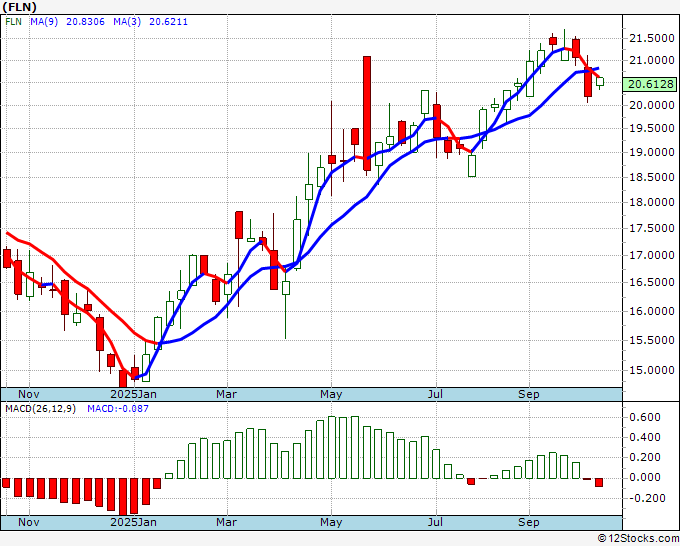Select 2025Jan on the price chart date axis
Viewport: 680px width, 546px height.
pos(134,394)
